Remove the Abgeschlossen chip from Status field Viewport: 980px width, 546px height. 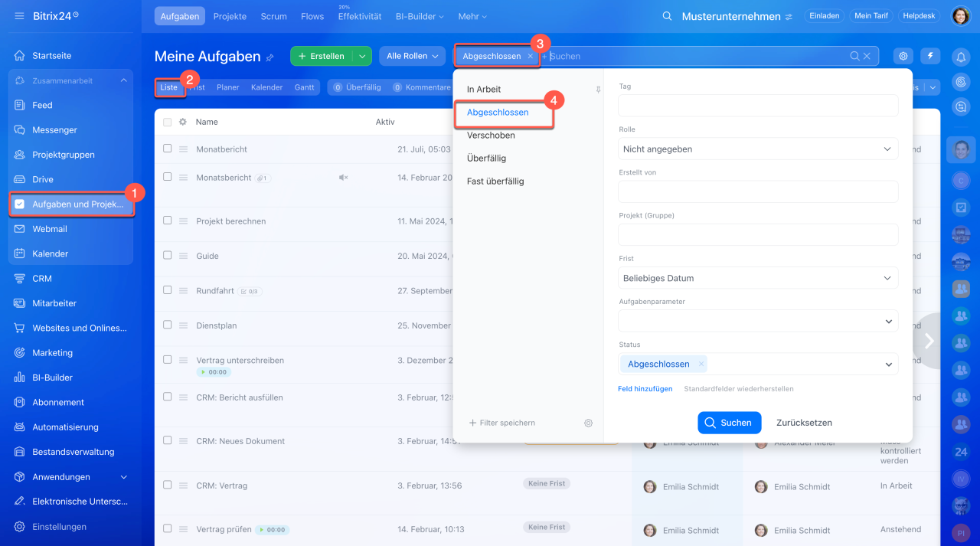click(701, 365)
